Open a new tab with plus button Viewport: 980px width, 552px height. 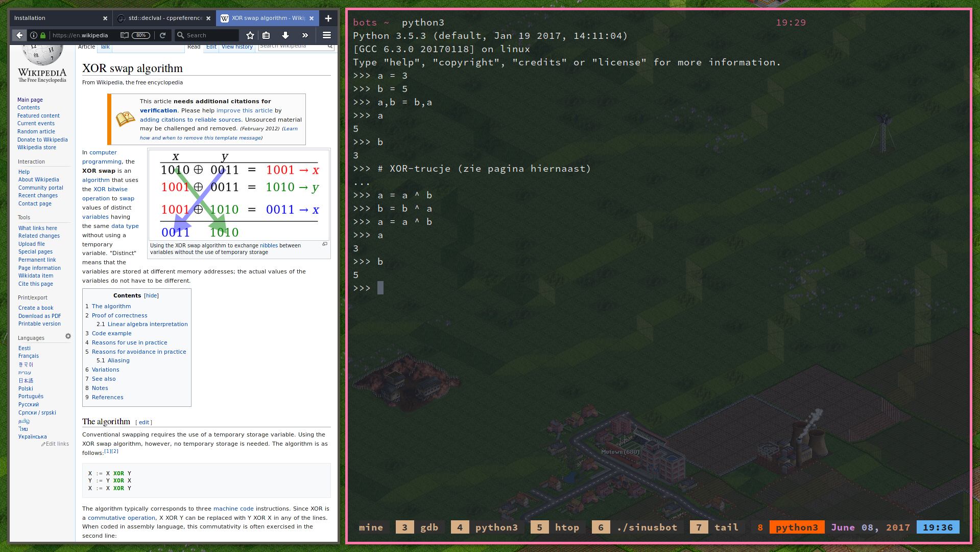tap(328, 18)
